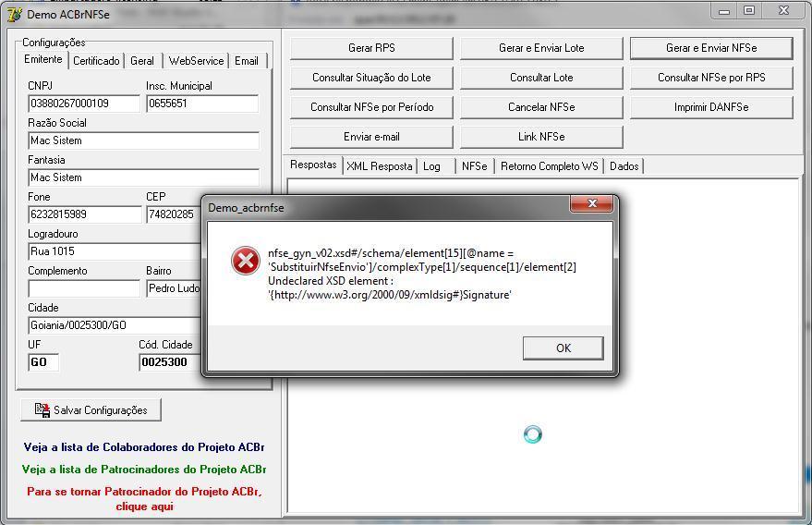Click the Gerar RPS button
This screenshot has width=812, height=525.
point(371,48)
